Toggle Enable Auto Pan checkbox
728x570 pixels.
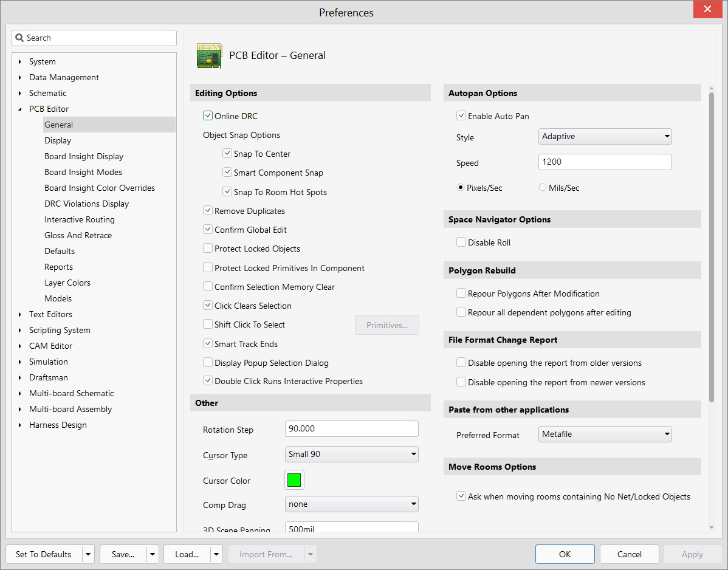pos(461,115)
